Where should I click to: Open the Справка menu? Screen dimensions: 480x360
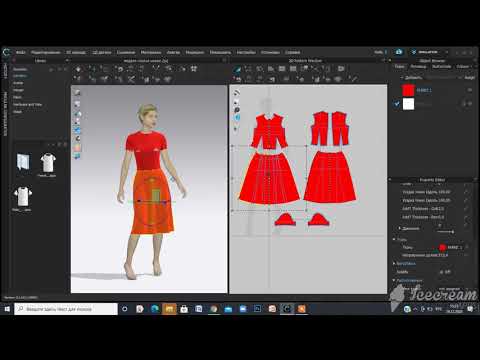[x=292, y=52]
